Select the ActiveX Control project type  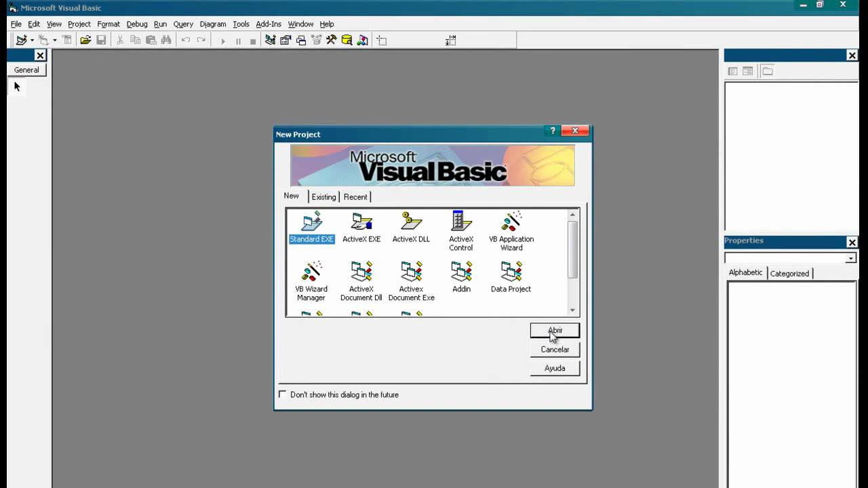[461, 231]
